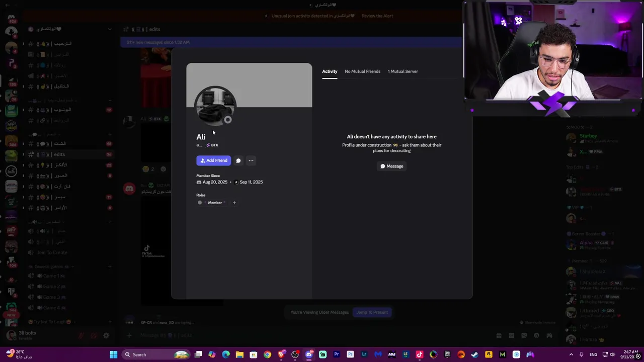Open Adobe Premiere Pro from taskbar

click(x=337, y=354)
